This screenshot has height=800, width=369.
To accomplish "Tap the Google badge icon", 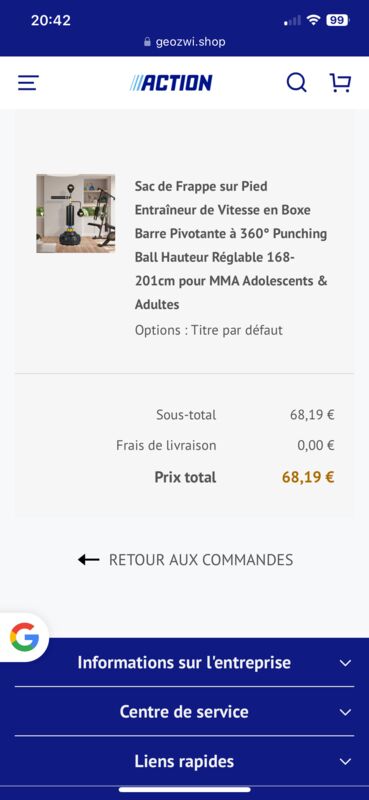I will pyautogui.click(x=24, y=637).
